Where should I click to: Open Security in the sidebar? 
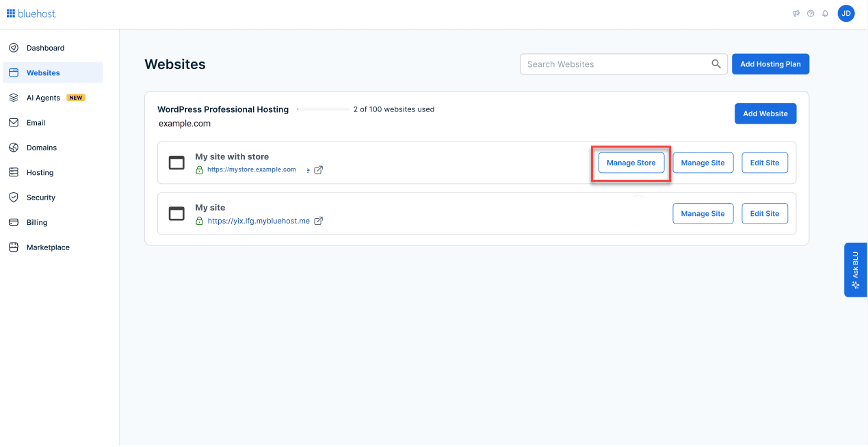click(x=53, y=198)
